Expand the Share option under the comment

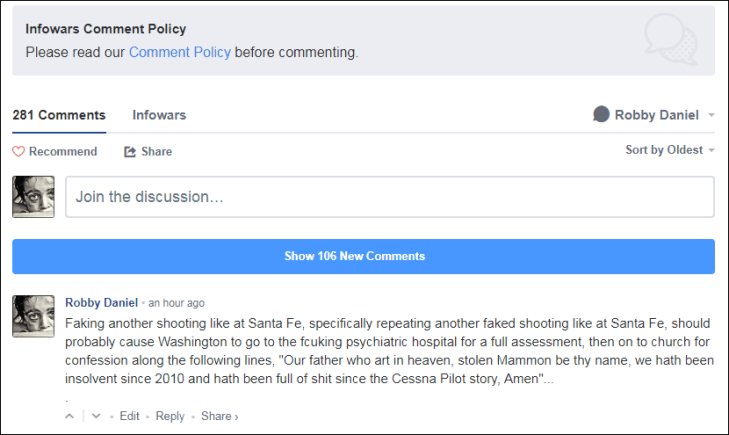[x=219, y=416]
